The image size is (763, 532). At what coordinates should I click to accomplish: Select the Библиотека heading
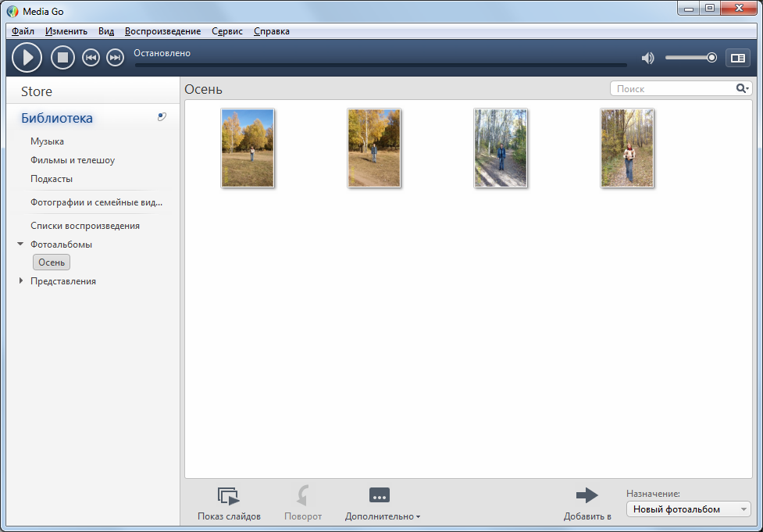click(x=57, y=118)
